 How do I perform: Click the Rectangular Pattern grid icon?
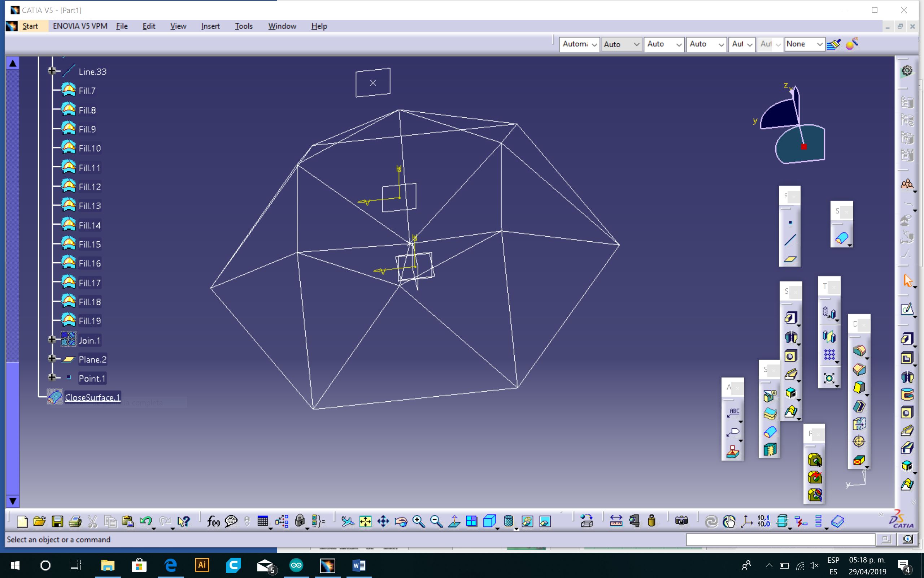coord(829,355)
